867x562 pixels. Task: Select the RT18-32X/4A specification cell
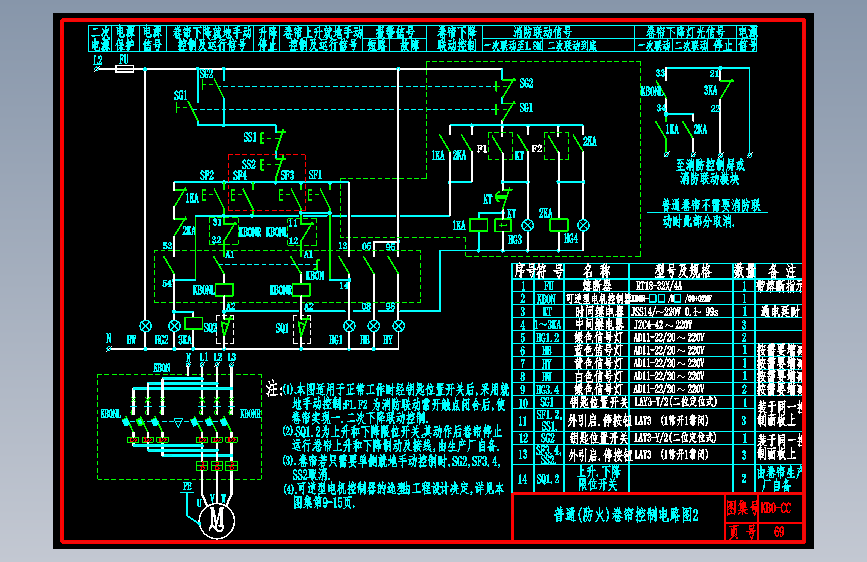pos(681,286)
